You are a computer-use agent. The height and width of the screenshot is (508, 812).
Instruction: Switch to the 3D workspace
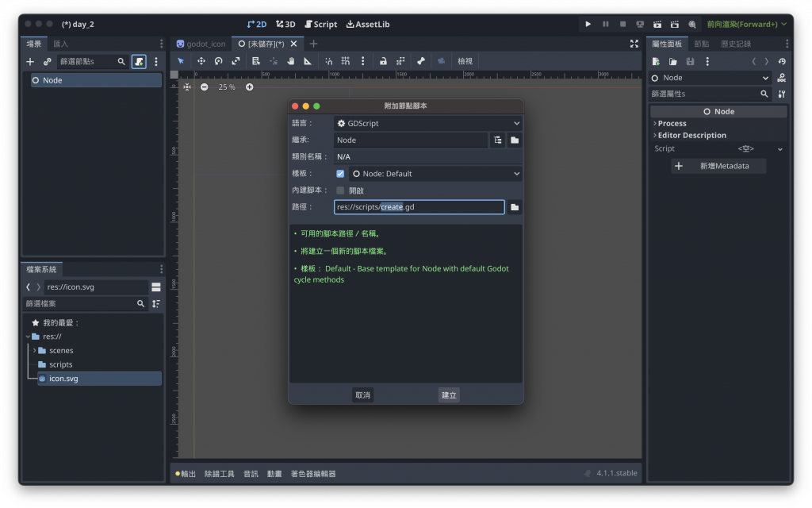click(x=285, y=24)
